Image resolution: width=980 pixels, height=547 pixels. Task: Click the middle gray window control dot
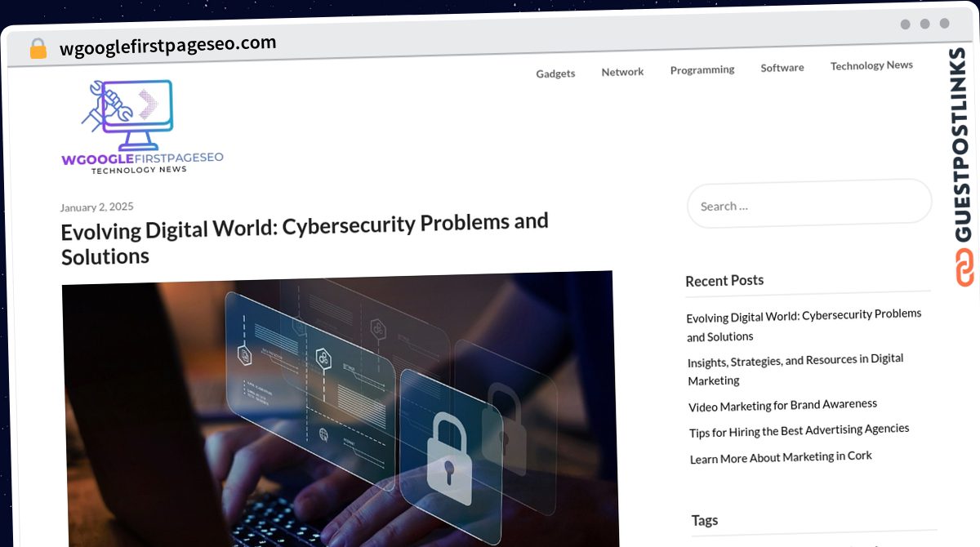925,24
